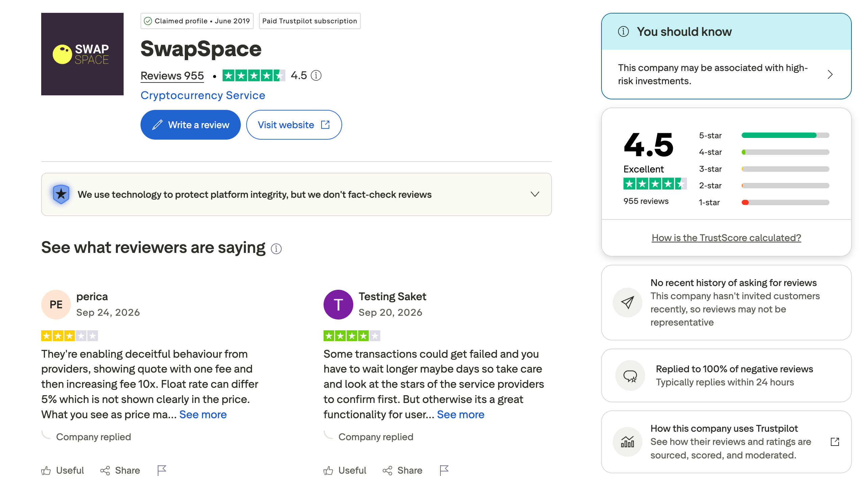Flag Testing Saket's review
The width and height of the screenshot is (868, 499).
point(444,470)
